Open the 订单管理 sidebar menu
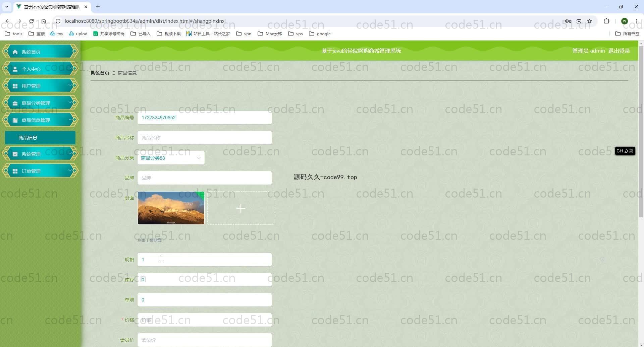 click(40, 171)
